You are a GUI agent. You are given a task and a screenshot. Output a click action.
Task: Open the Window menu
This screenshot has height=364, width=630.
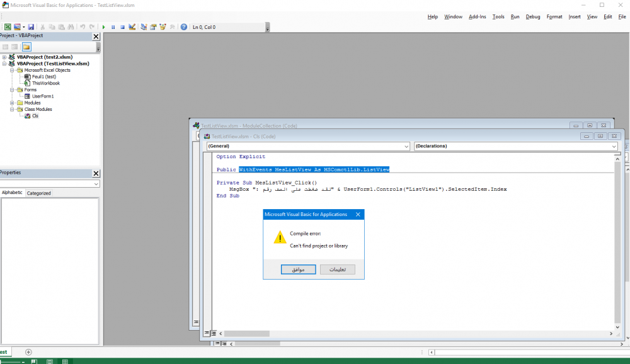(x=453, y=16)
